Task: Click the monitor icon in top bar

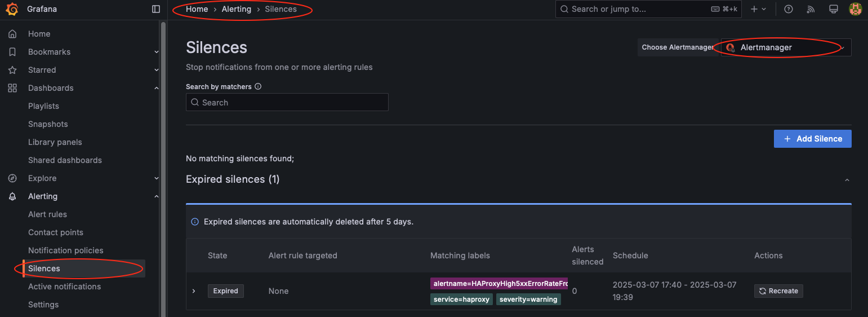Action: click(x=834, y=9)
